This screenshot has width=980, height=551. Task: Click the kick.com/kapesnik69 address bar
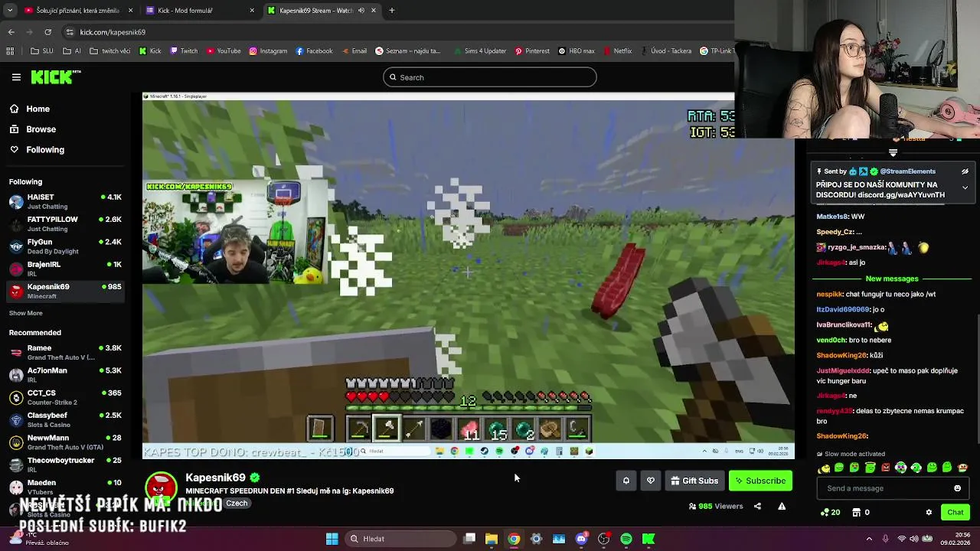click(x=112, y=32)
